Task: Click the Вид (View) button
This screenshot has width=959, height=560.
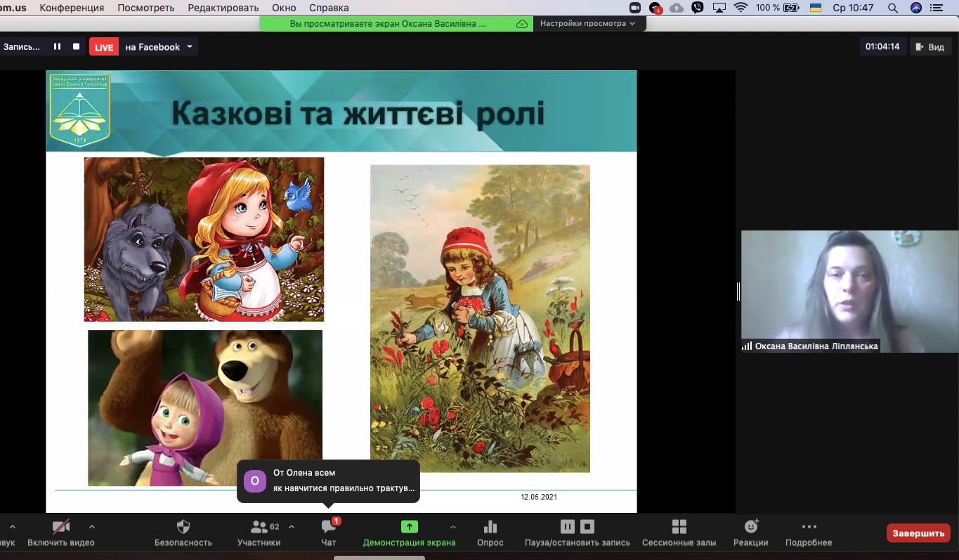Action: click(929, 47)
